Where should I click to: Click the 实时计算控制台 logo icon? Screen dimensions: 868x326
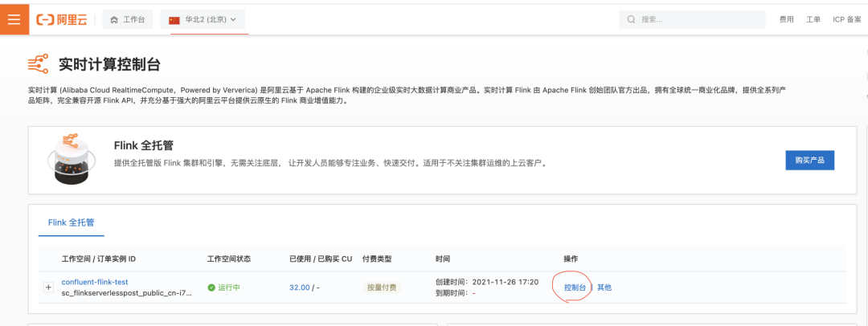[x=39, y=64]
